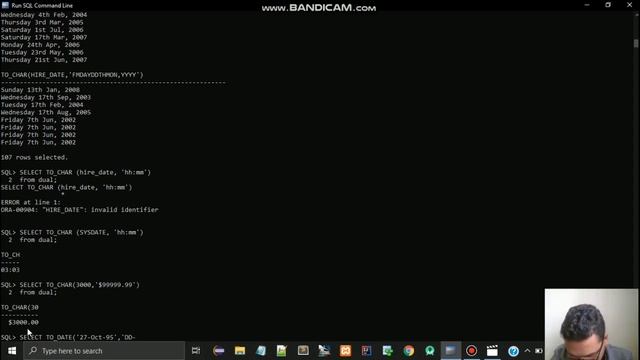Open Notepad++ from the taskbar
This screenshot has width=640, height=360.
(x=282, y=351)
